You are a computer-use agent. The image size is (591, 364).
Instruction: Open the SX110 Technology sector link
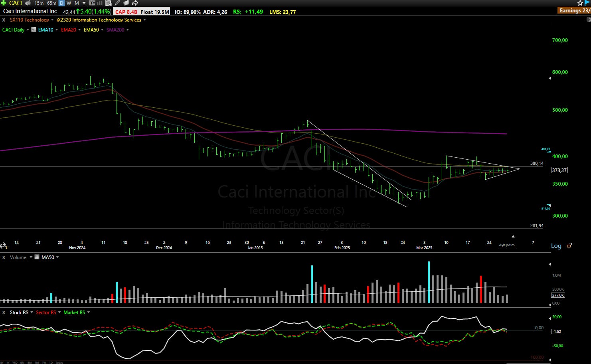coord(30,20)
